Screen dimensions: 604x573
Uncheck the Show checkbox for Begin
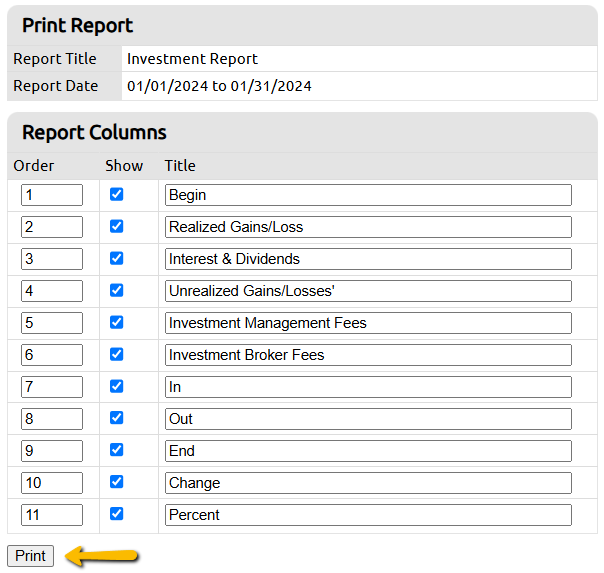(x=116, y=194)
